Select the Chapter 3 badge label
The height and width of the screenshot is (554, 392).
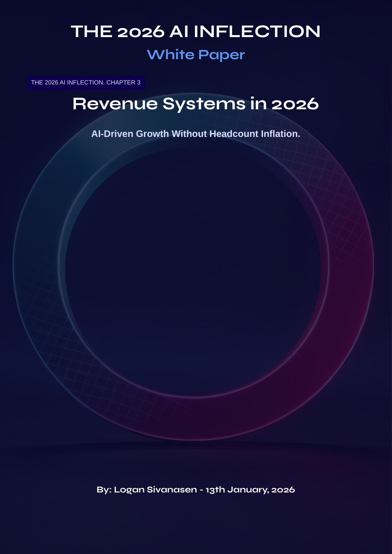coord(86,82)
